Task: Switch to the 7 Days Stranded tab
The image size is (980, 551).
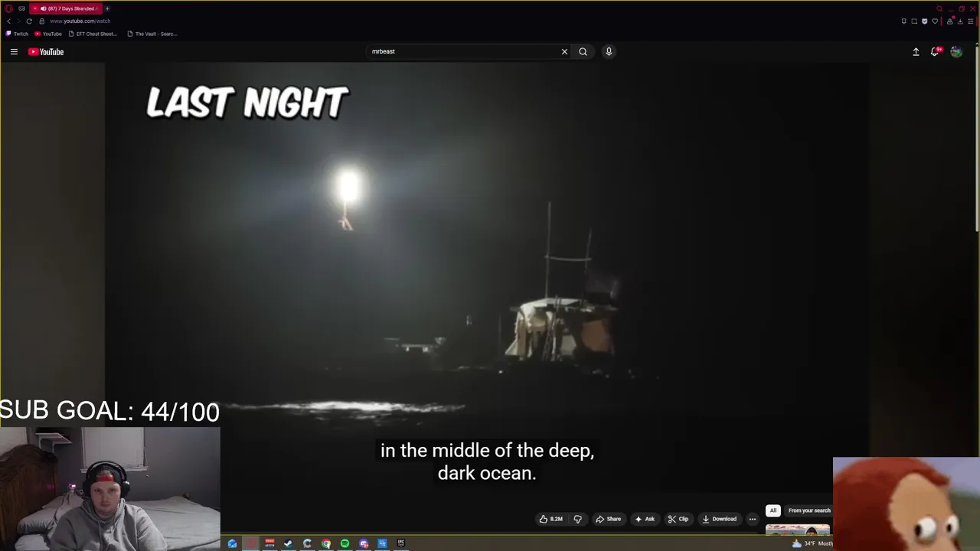Action: 66,8
